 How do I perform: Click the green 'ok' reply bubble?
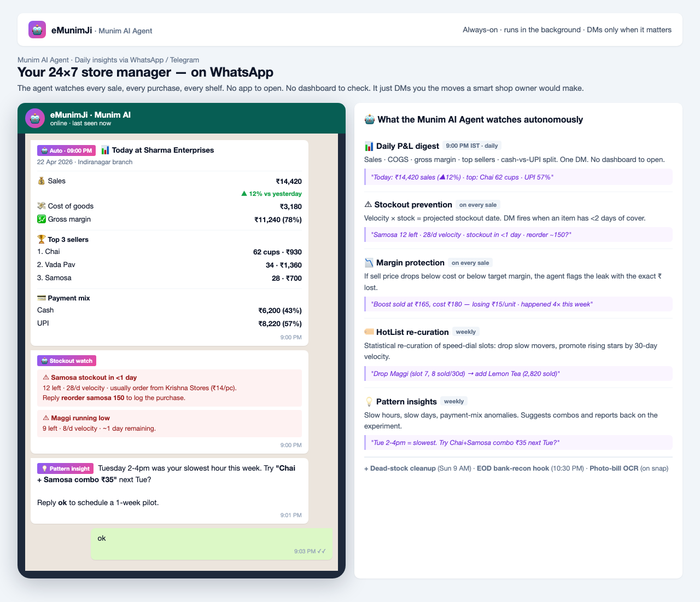[212, 544]
